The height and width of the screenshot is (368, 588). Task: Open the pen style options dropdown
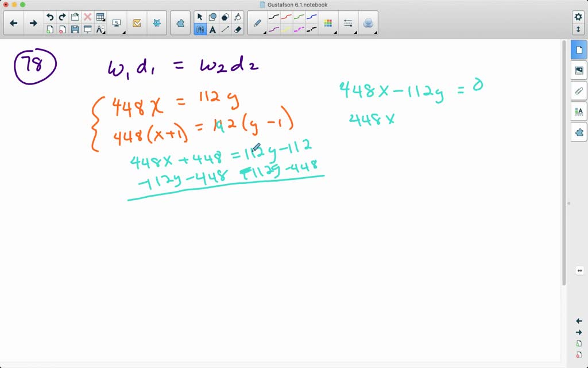click(265, 33)
